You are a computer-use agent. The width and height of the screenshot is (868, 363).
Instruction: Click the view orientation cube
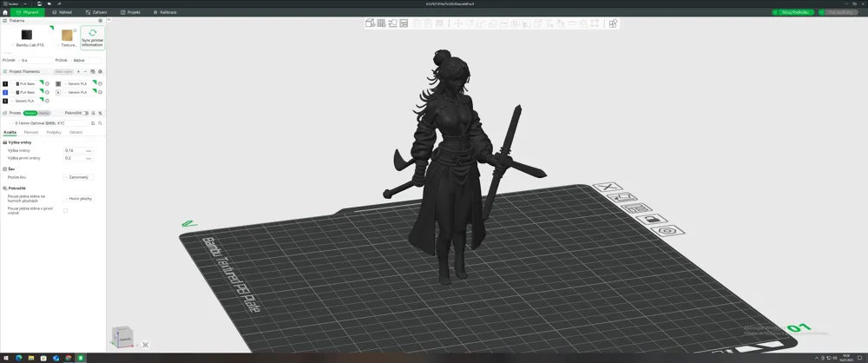click(123, 336)
